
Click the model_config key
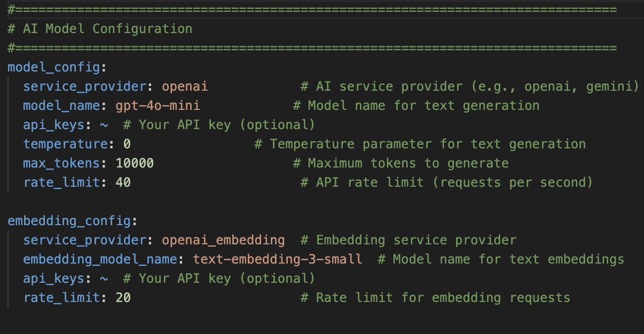coord(53,67)
